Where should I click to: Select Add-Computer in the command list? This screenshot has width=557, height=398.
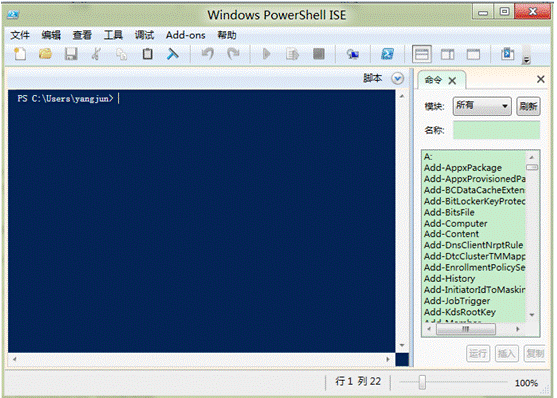click(455, 224)
